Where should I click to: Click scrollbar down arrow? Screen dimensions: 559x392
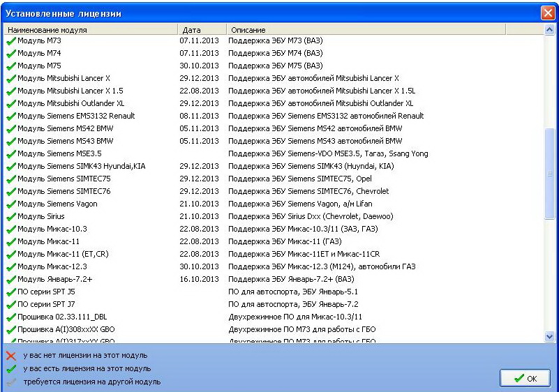pyautogui.click(x=549, y=336)
